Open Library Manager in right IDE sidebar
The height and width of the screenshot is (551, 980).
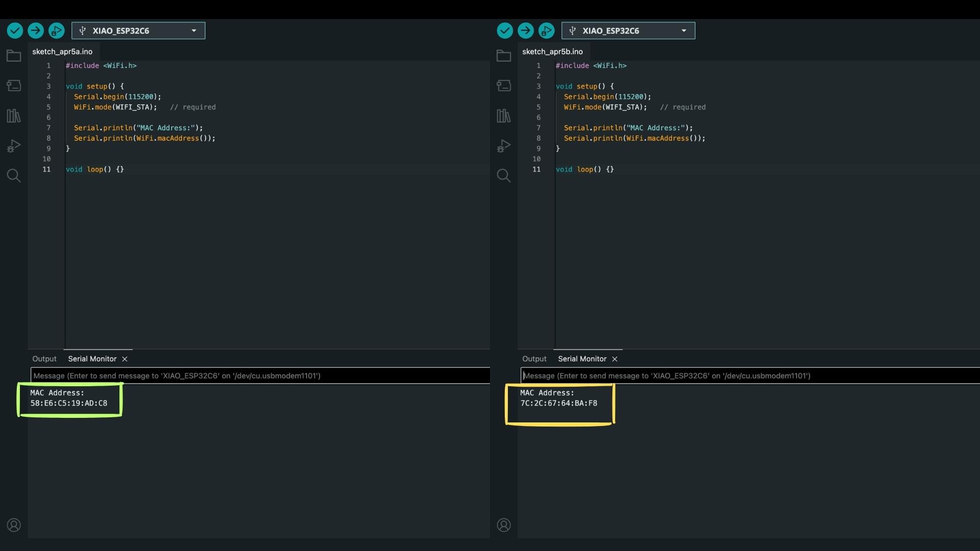[504, 116]
